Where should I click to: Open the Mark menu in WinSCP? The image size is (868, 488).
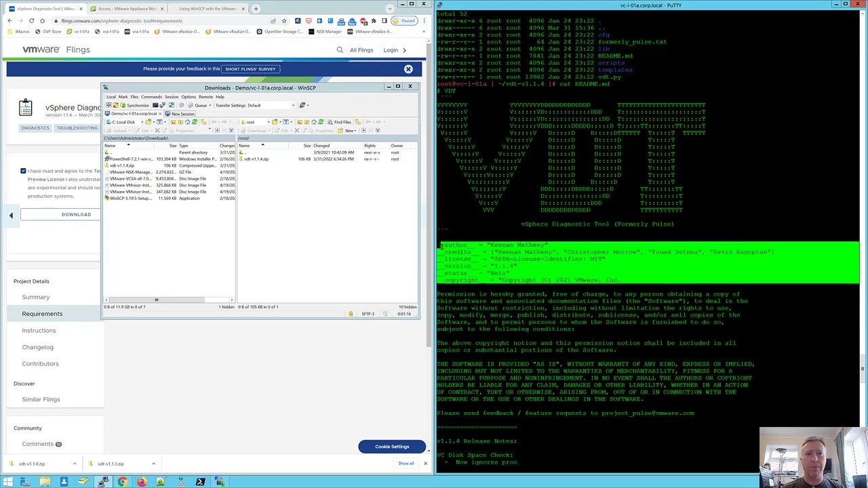tap(123, 97)
